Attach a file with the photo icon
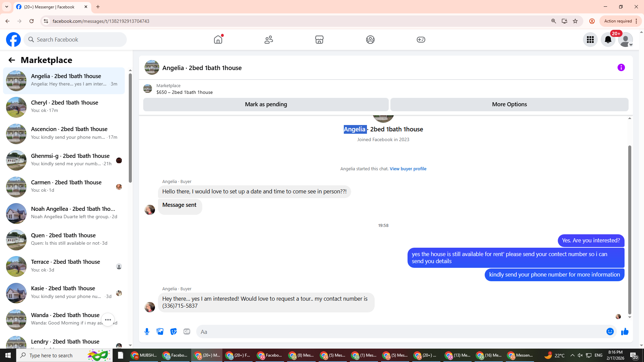The image size is (644, 362). pos(160,332)
